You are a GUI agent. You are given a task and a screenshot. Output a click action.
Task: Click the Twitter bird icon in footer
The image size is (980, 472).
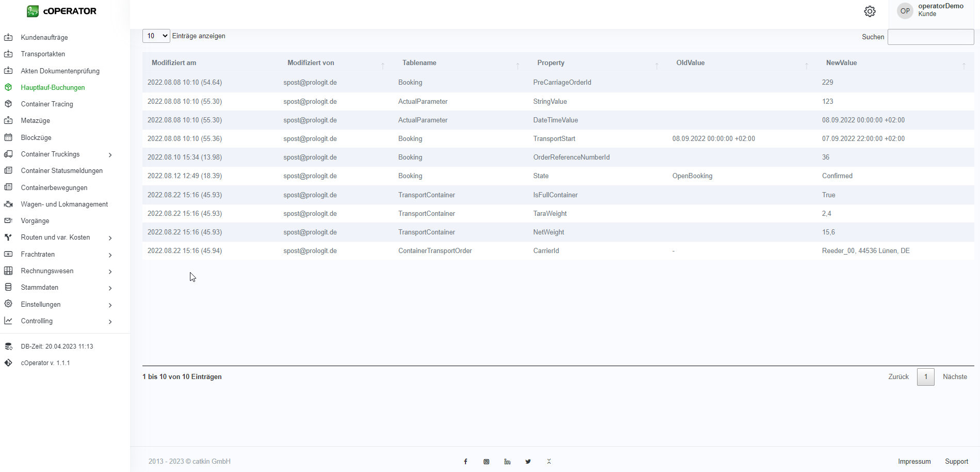[x=528, y=462]
